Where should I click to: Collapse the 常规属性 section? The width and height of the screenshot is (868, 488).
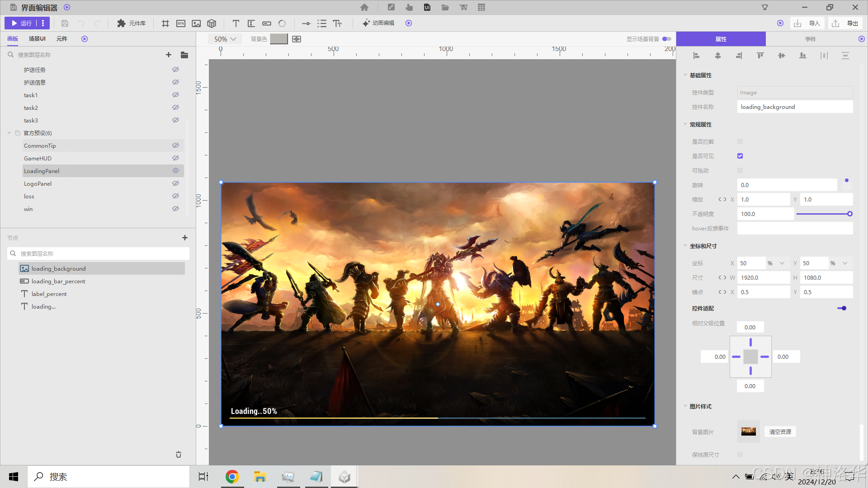pyautogui.click(x=685, y=124)
